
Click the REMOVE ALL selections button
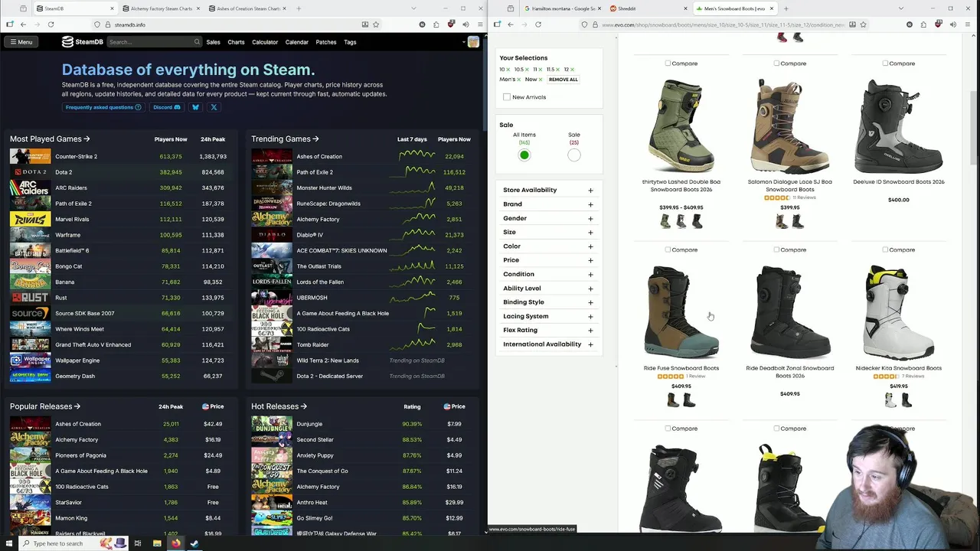[x=563, y=80]
